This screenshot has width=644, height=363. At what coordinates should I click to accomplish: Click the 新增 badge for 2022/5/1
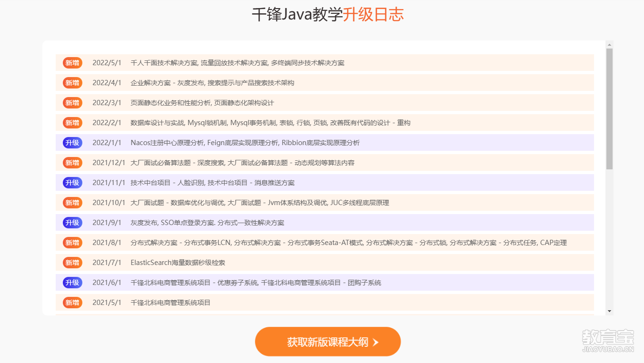click(72, 63)
